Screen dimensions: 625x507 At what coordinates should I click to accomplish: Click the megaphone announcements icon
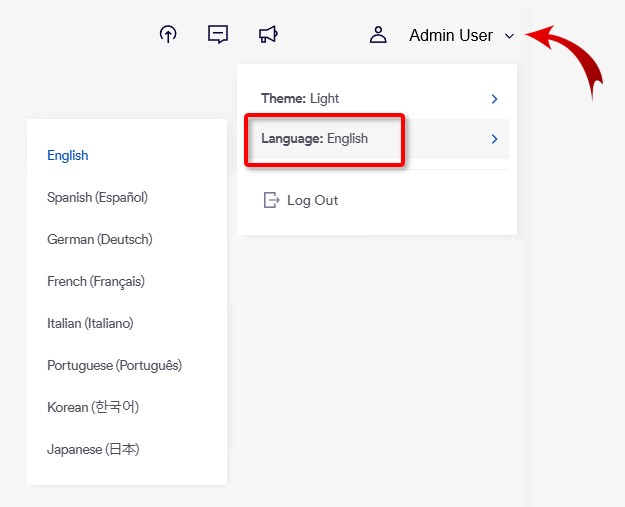pos(268,34)
